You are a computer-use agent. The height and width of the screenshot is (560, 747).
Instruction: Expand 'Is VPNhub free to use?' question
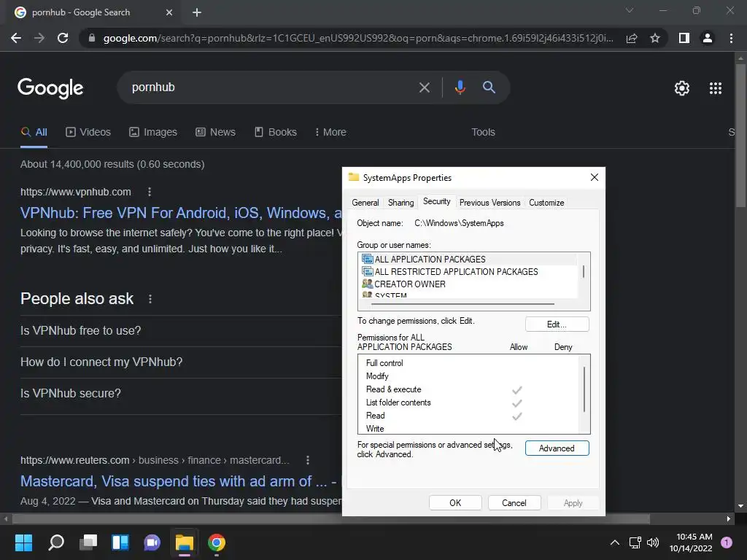point(181,331)
